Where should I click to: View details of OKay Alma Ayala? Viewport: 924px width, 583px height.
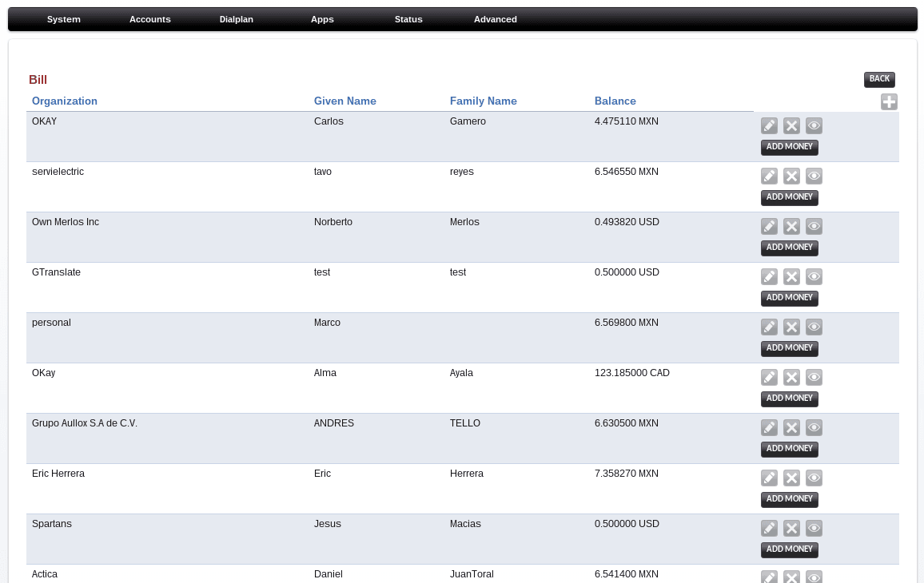pyautogui.click(x=814, y=378)
